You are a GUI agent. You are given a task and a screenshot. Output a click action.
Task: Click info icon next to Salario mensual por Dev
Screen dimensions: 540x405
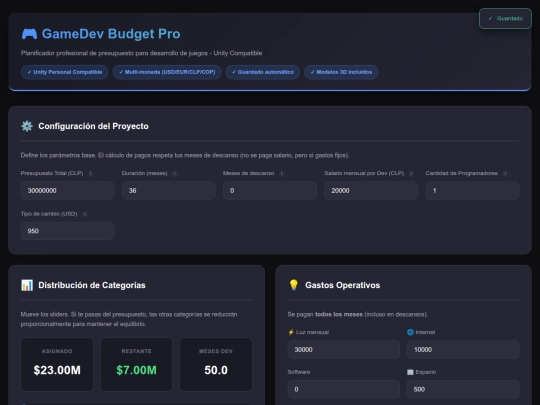click(411, 173)
